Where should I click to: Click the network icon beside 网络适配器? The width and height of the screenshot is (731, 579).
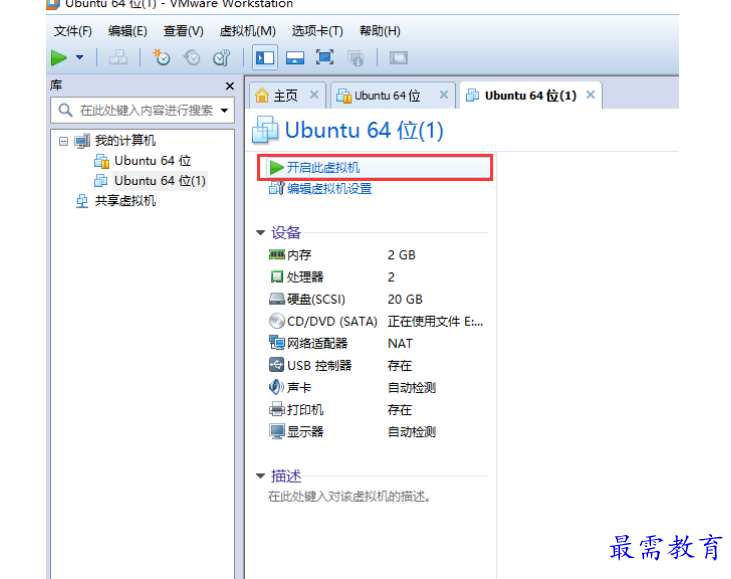coord(276,343)
